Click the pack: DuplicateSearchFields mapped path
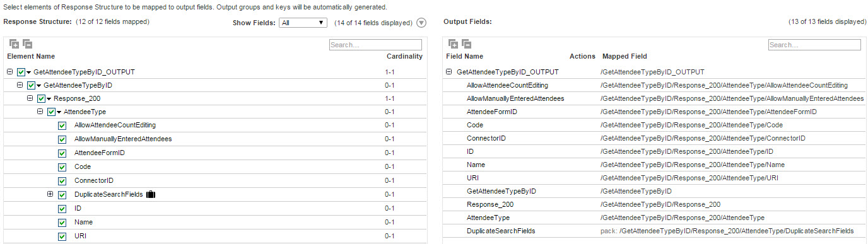The image size is (868, 244). click(727, 231)
